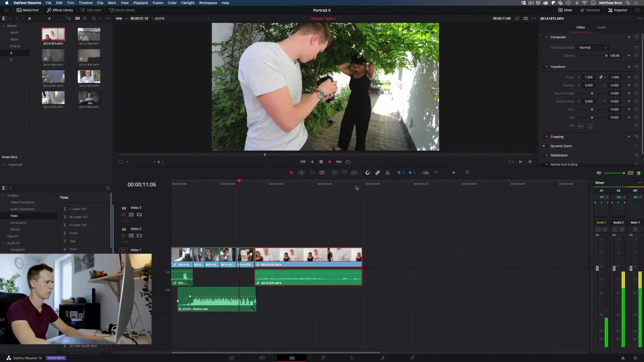Viewport: 644px width, 362px height.
Task: Open the Timeline menu
Action: [86, 3]
